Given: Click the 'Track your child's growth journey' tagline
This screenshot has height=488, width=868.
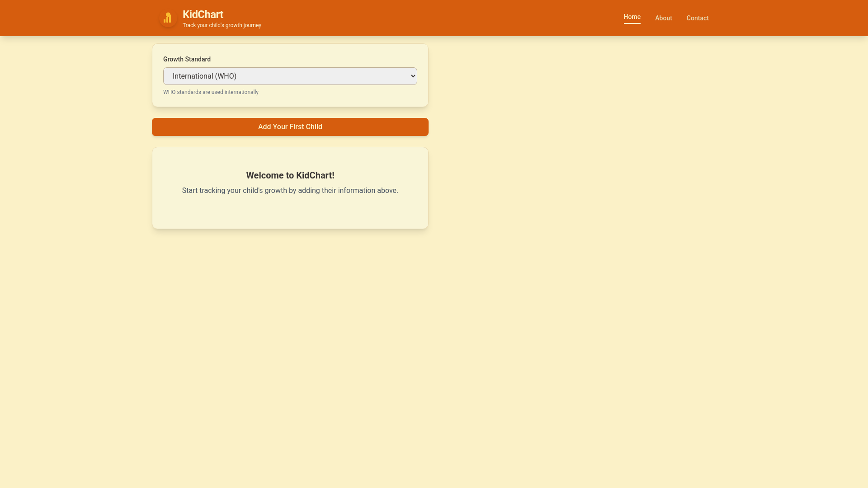Looking at the screenshot, I should [x=222, y=25].
